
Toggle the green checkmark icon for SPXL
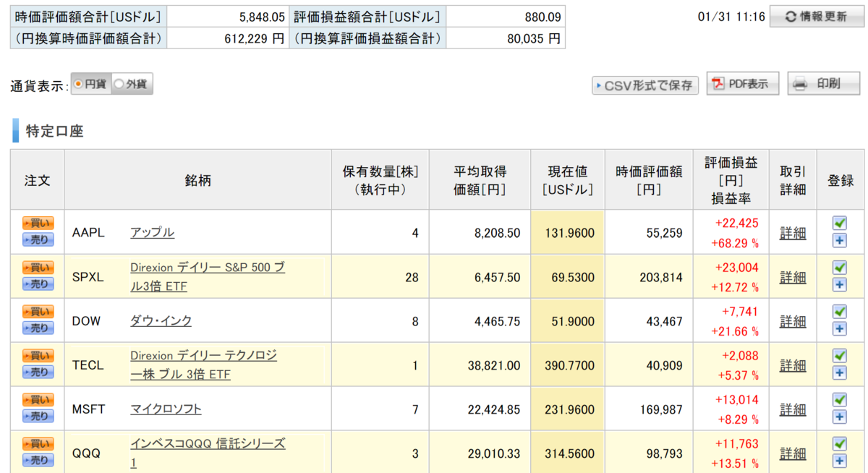coord(840,268)
